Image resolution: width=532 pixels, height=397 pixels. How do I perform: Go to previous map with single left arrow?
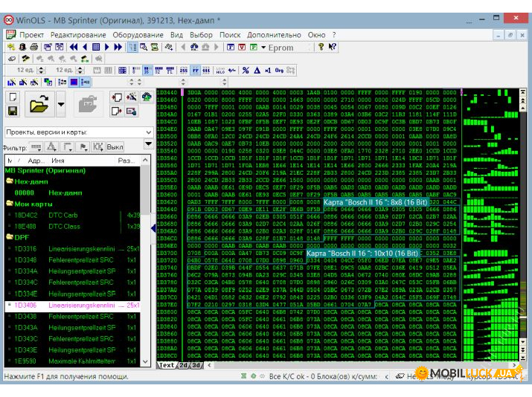pos(85,47)
